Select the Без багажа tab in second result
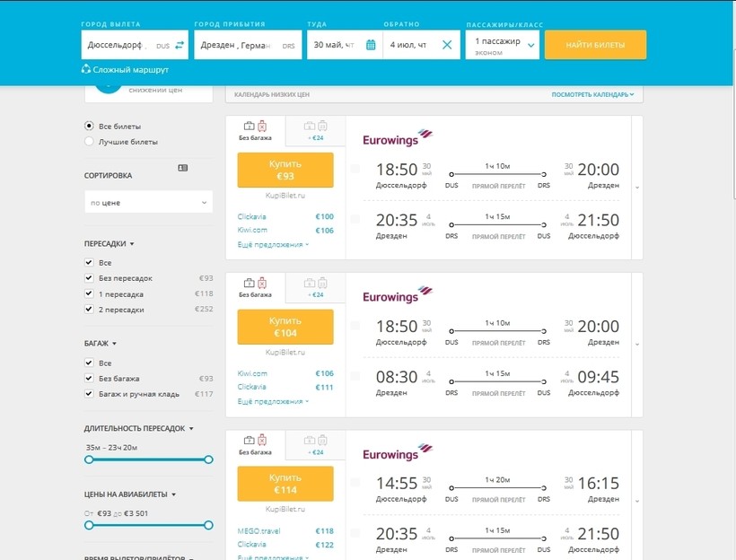736x560 pixels. (255, 287)
